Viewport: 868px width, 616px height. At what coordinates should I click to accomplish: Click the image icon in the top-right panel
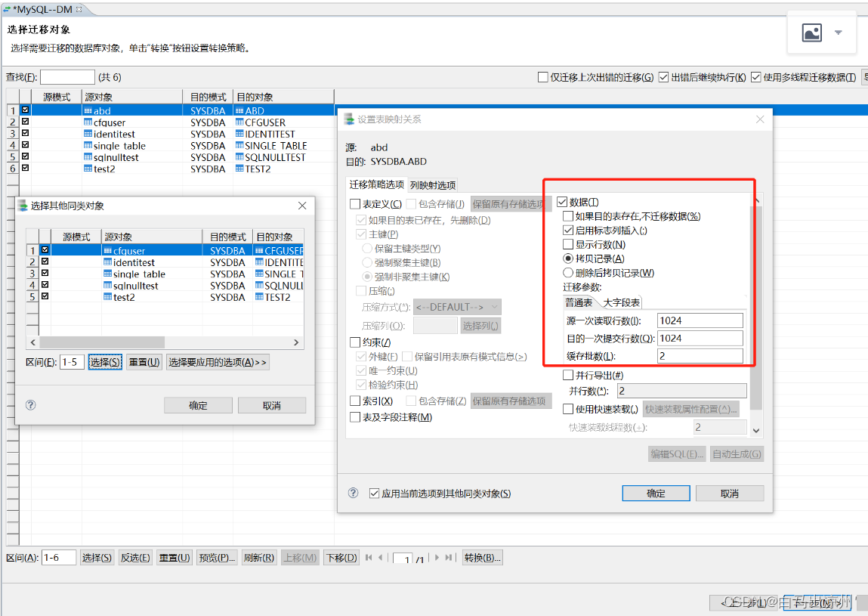(x=812, y=33)
